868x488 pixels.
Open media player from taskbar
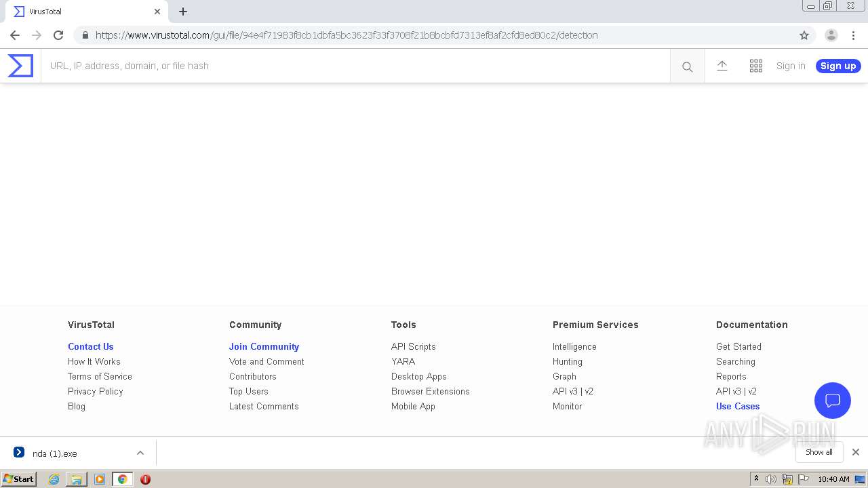(x=100, y=479)
